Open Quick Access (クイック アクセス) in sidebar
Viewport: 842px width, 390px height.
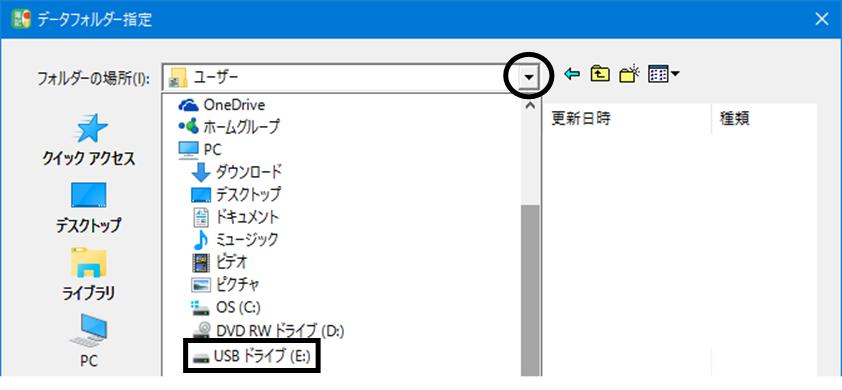pos(89,140)
